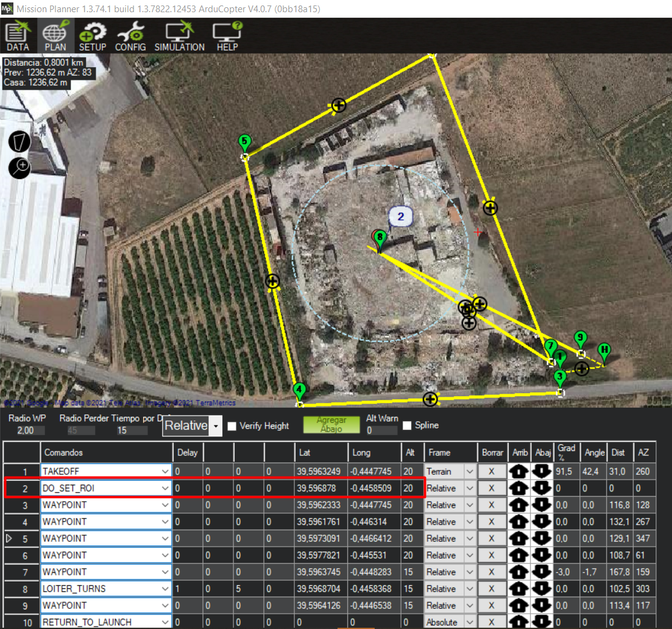Open the CONFIG wrench icon
The image size is (672, 629).
(x=130, y=36)
